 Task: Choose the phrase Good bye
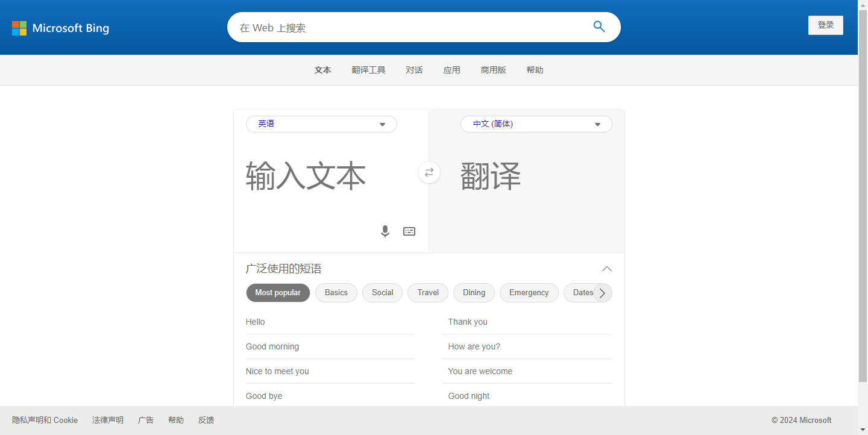click(330, 396)
